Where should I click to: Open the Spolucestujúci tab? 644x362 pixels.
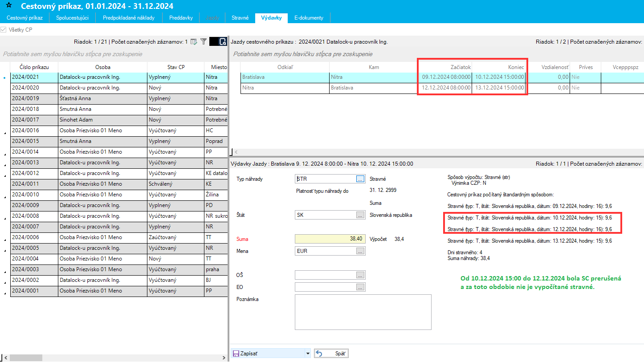click(73, 18)
